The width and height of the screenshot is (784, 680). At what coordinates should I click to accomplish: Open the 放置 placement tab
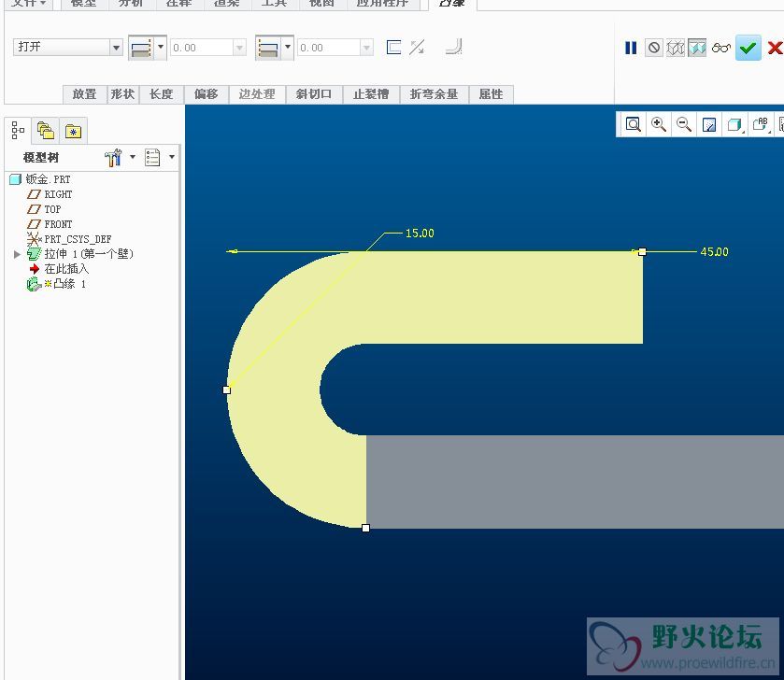click(84, 94)
